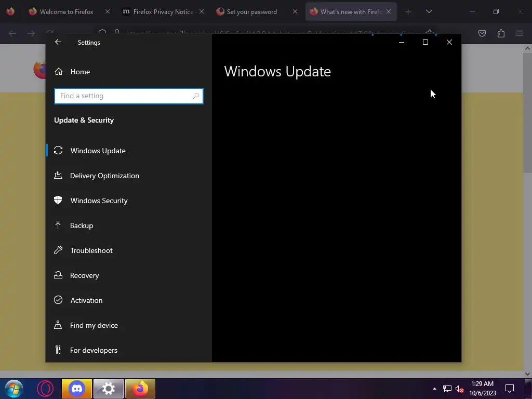
Task: Open the notification Action Center icon
Action: [510, 389]
